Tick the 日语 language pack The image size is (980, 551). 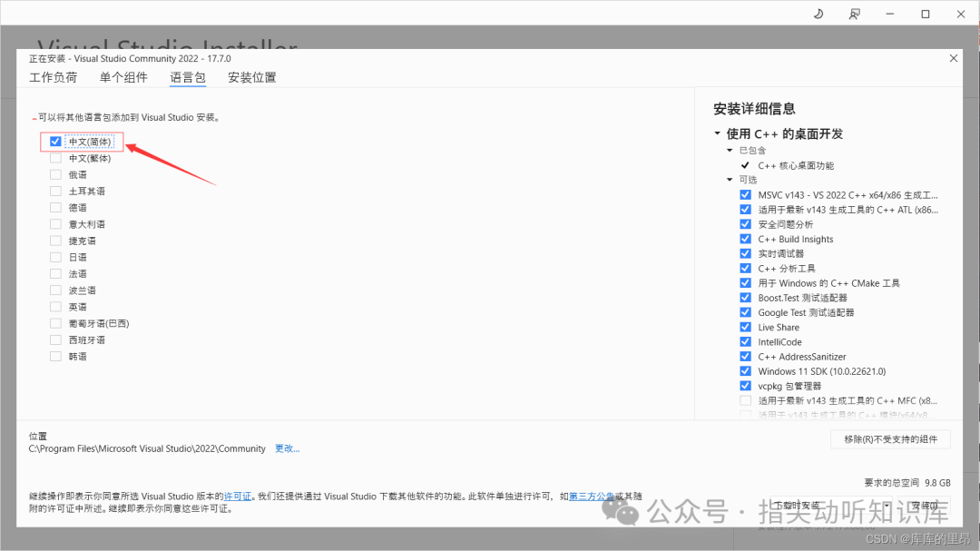click(55, 257)
